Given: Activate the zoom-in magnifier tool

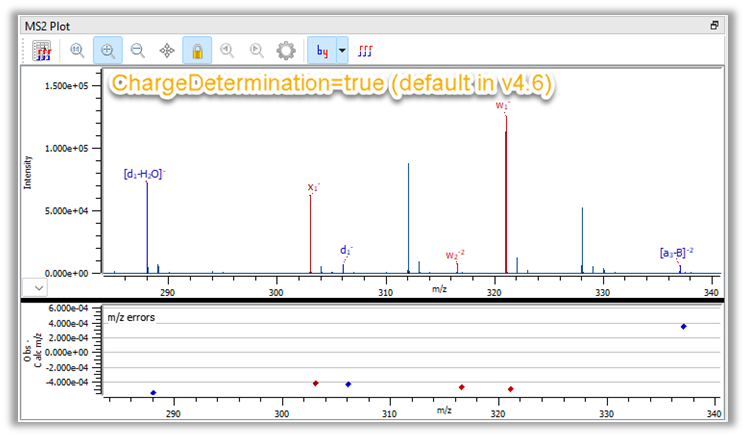Looking at the screenshot, I should (108, 50).
